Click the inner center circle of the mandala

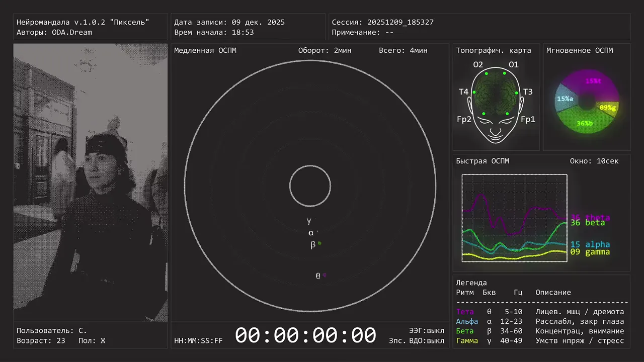[310, 186]
